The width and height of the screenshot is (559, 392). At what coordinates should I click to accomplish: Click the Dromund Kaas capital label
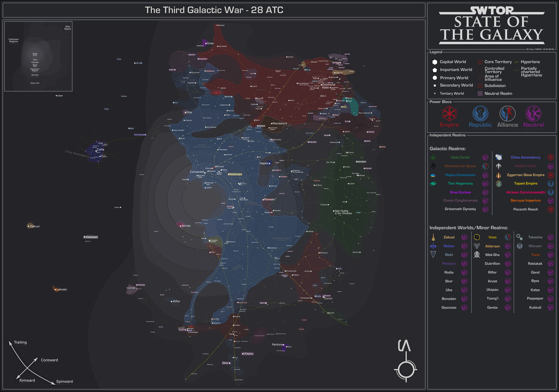pyautogui.click(x=328, y=86)
